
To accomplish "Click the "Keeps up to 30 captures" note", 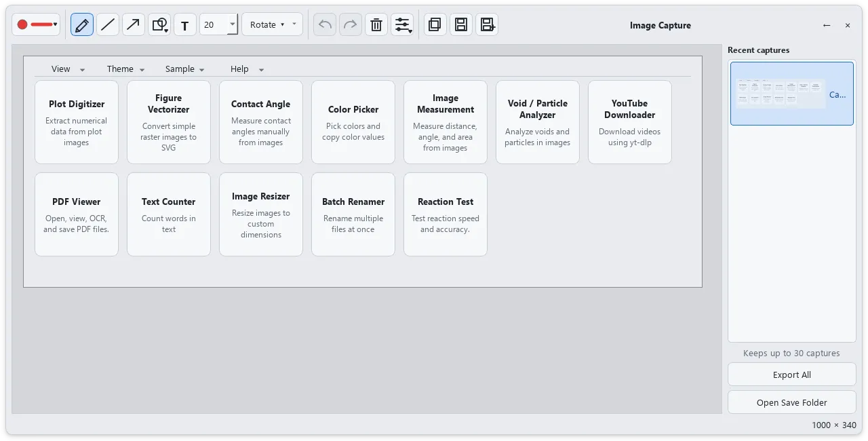I will tap(792, 353).
